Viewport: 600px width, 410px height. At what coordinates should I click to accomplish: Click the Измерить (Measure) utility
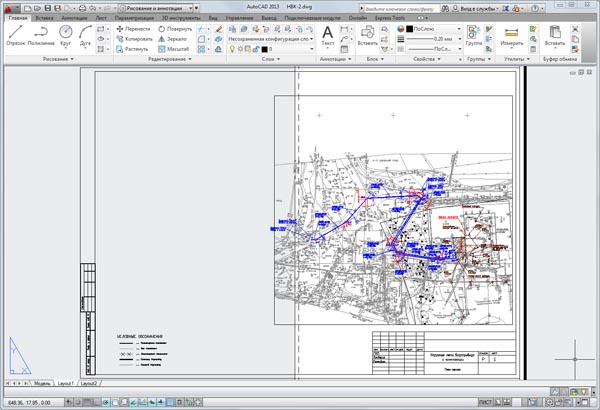click(x=514, y=36)
